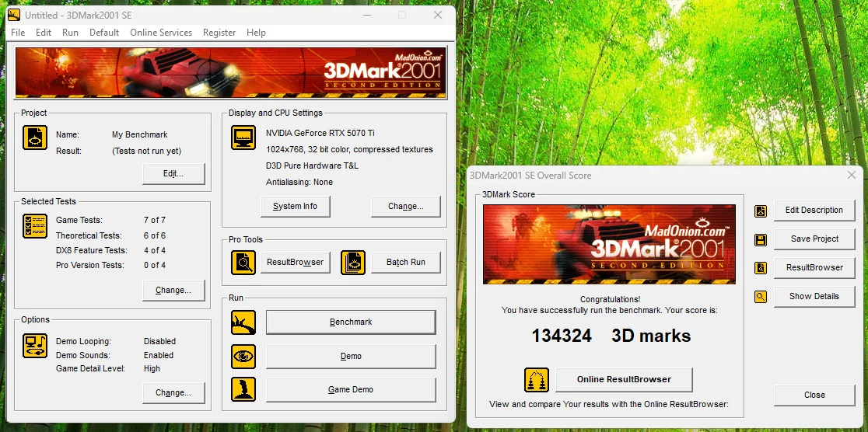Image resolution: width=868 pixels, height=432 pixels.
Task: Click the Edit Description icon in score window
Action: coord(761,211)
